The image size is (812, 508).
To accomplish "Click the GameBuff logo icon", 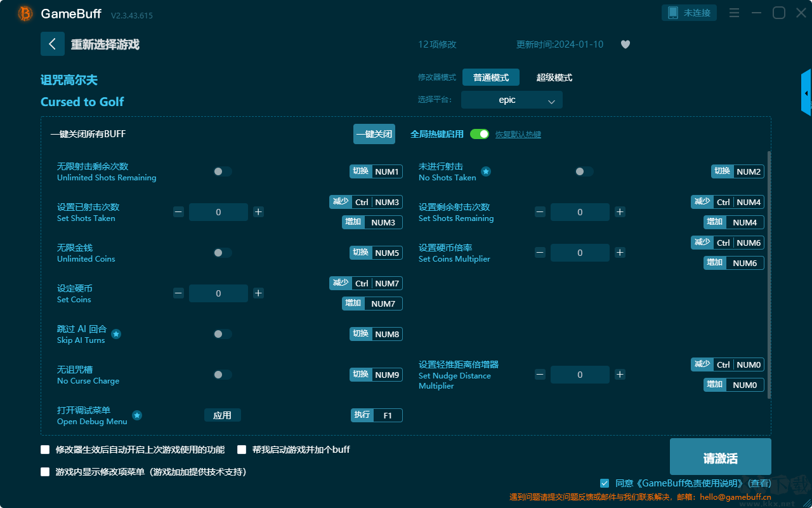I will 25,13.
